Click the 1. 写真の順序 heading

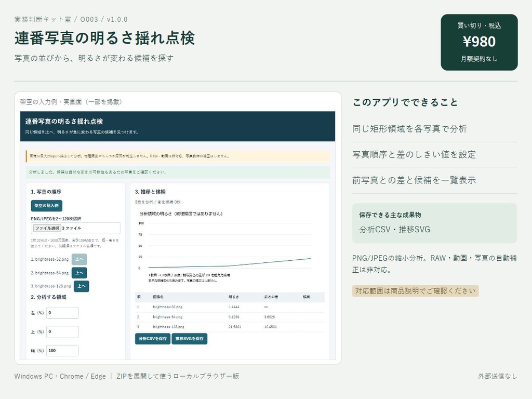click(46, 192)
